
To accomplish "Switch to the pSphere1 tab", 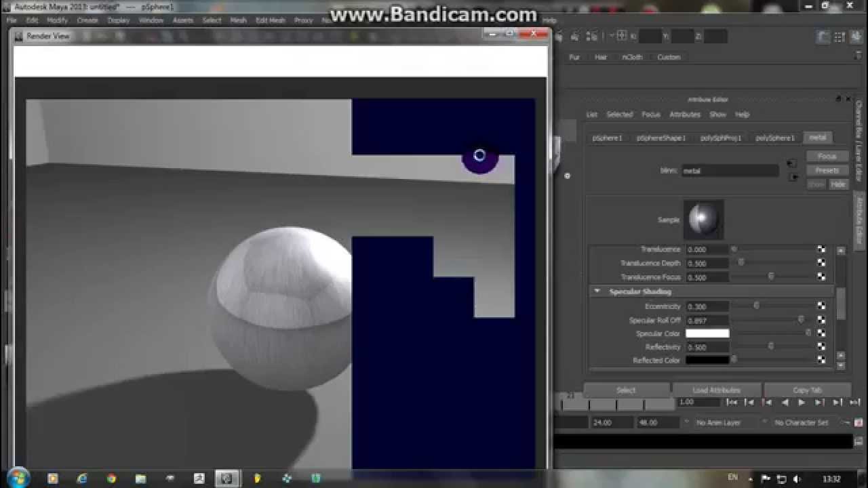I will (607, 138).
